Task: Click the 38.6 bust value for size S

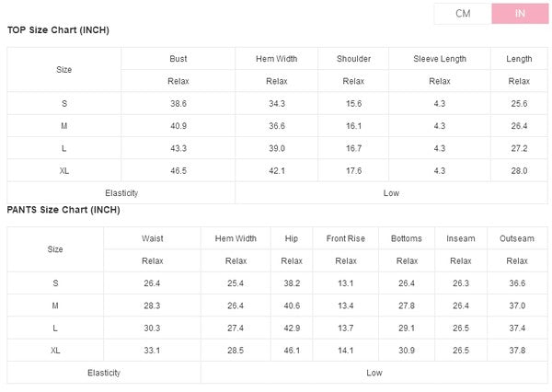Action: (178, 104)
